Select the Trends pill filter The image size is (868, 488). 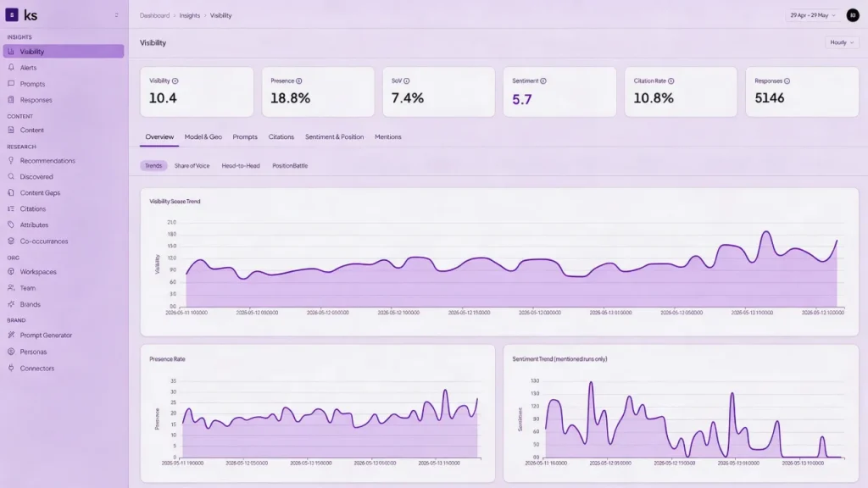click(153, 165)
